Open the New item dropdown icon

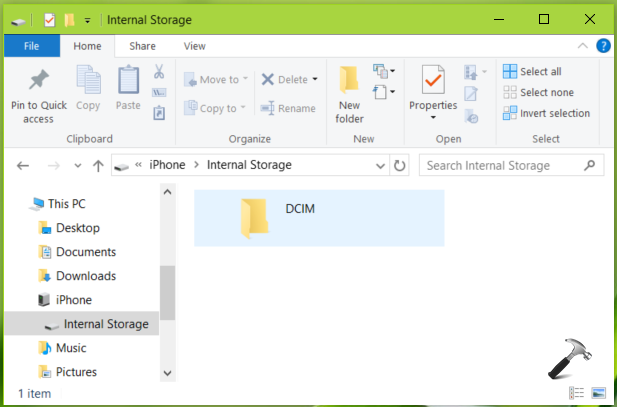(x=383, y=71)
